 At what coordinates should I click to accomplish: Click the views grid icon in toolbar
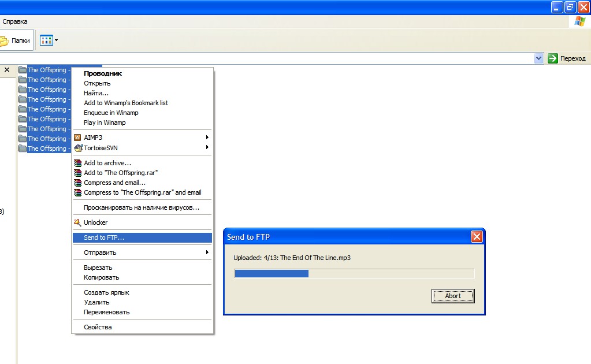[x=46, y=40]
